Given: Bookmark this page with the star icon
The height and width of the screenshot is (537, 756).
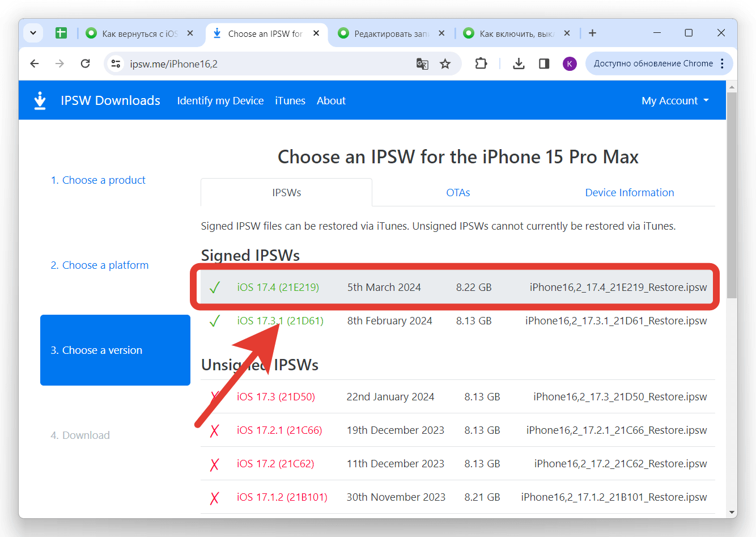Looking at the screenshot, I should [x=445, y=64].
